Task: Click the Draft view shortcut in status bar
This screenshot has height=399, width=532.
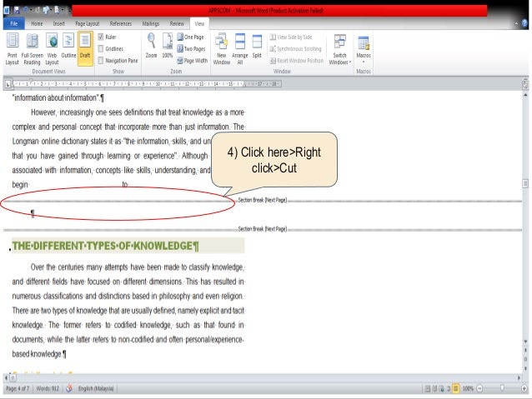Action: click(x=455, y=388)
